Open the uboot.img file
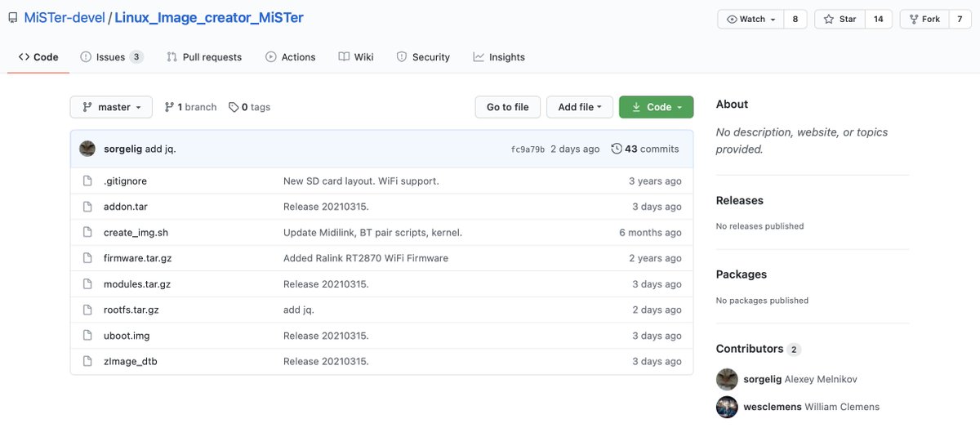The width and height of the screenshot is (980, 437). (127, 336)
